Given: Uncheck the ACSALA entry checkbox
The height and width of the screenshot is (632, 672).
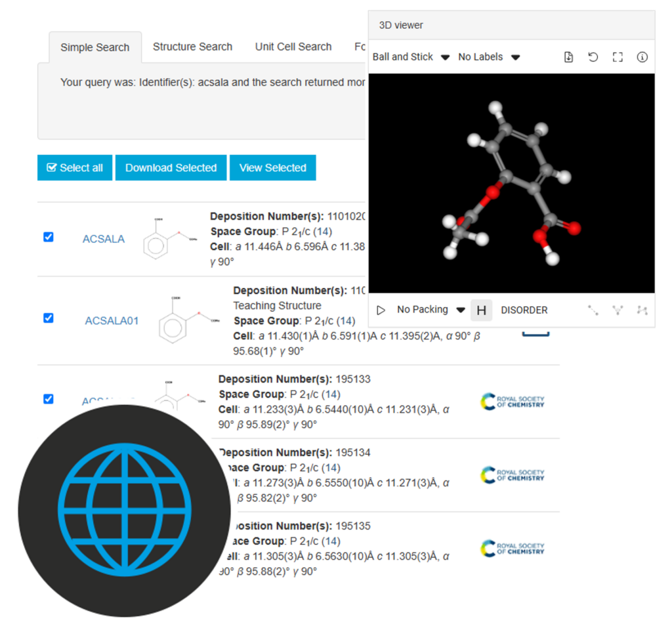Looking at the screenshot, I should tap(49, 237).
